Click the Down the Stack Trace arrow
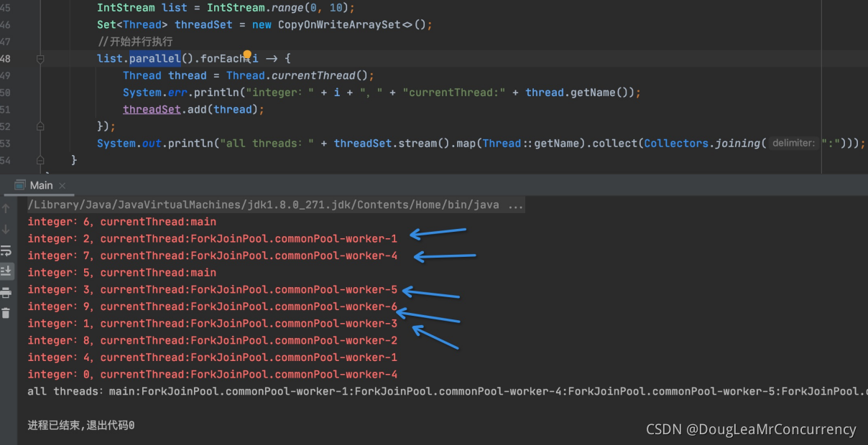The image size is (868, 445). 6,229
